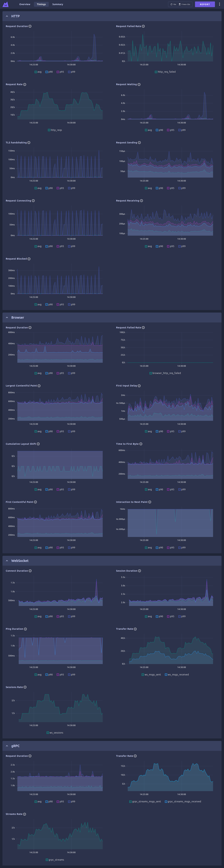Click ws_msgs_sent legend color square
The height and width of the screenshot is (868, 224).
143,675
